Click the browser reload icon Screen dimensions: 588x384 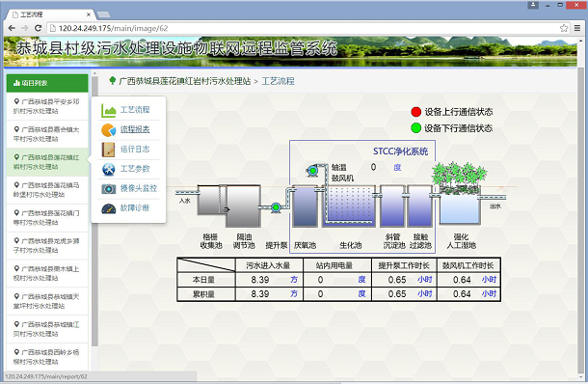(38, 28)
